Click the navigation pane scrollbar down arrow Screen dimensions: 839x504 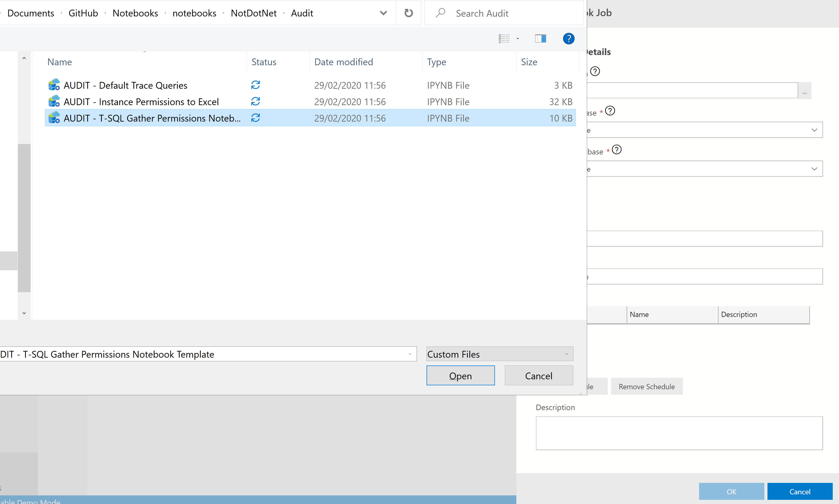pyautogui.click(x=24, y=313)
